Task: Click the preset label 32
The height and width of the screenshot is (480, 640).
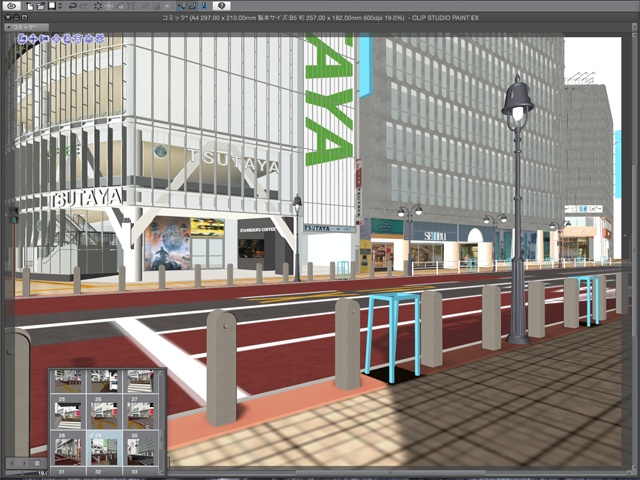Action: pos(98,471)
